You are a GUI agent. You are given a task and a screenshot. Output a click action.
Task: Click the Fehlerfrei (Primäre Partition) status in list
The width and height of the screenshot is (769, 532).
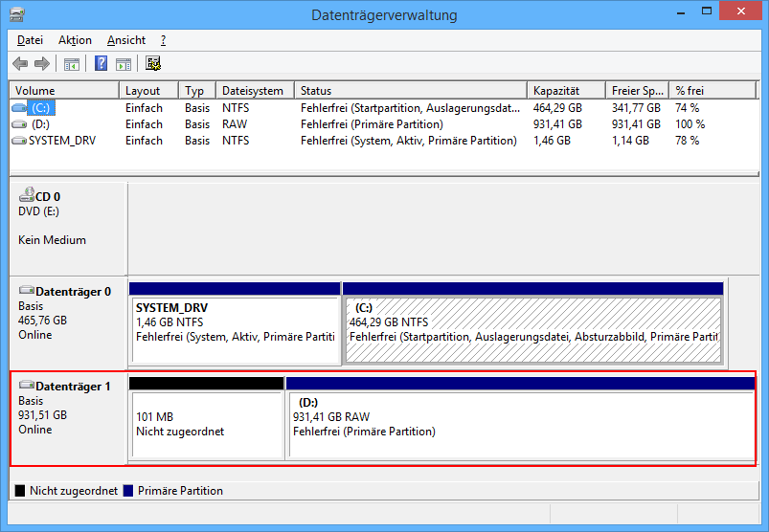pos(372,124)
